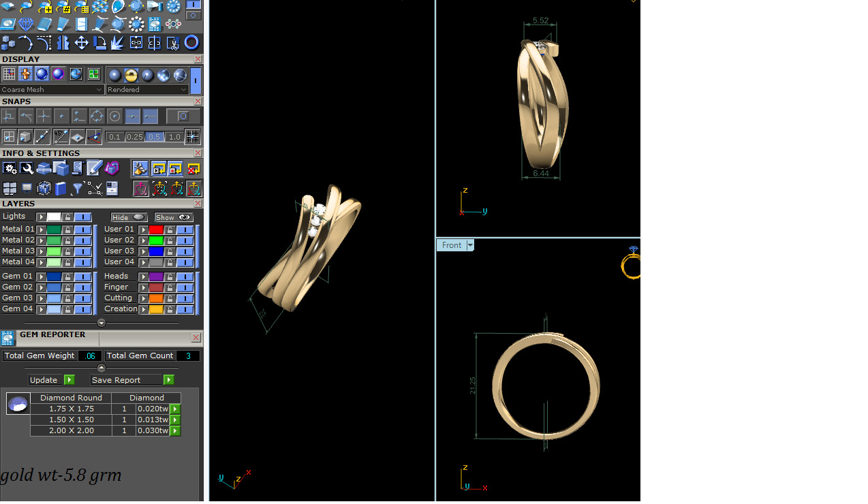Image resolution: width=868 pixels, height=504 pixels.
Task: Select the blue torus ring tool
Action: click(x=191, y=43)
